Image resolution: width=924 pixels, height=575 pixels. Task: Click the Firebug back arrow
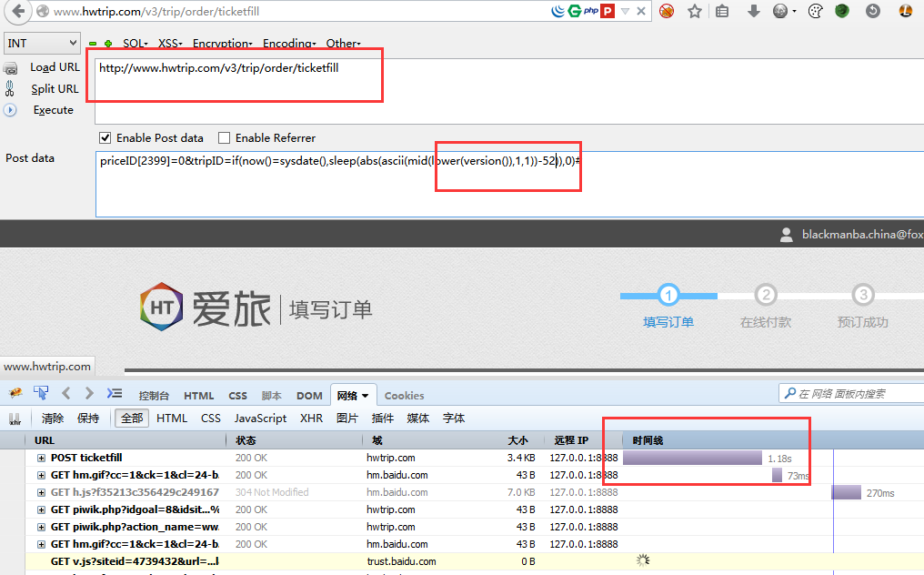(x=66, y=393)
